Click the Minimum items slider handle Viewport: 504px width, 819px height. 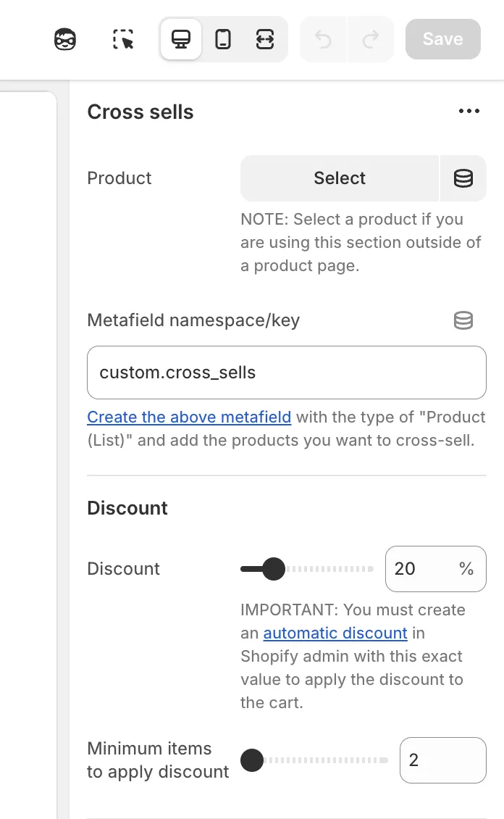252,760
